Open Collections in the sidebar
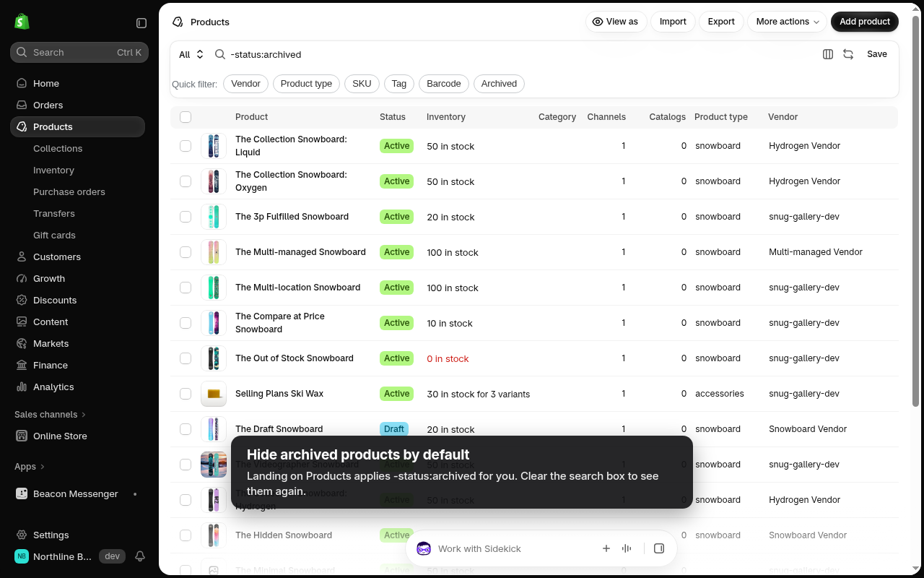Viewport: 924px width, 578px height. [x=58, y=148]
